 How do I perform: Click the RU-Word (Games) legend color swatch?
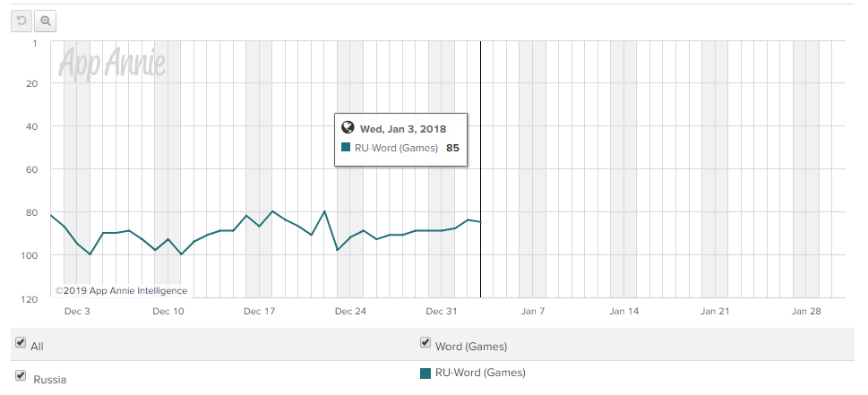click(425, 373)
